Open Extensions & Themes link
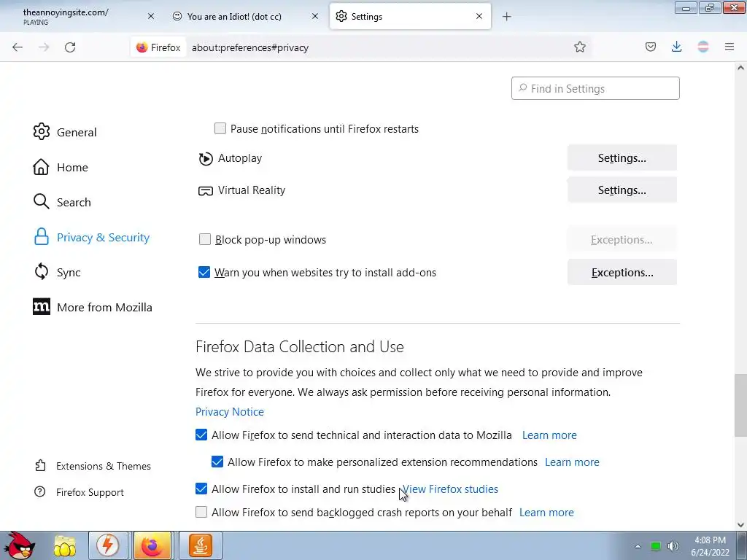Image resolution: width=747 pixels, height=560 pixels. click(x=93, y=466)
